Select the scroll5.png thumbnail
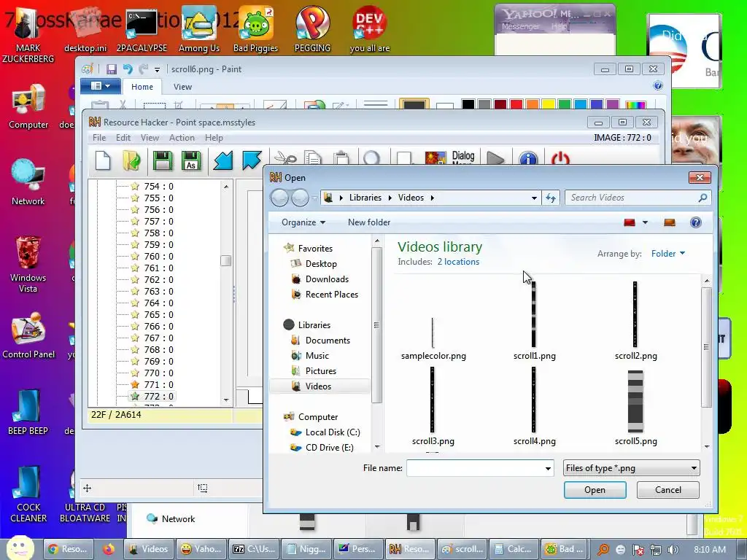 click(x=635, y=408)
